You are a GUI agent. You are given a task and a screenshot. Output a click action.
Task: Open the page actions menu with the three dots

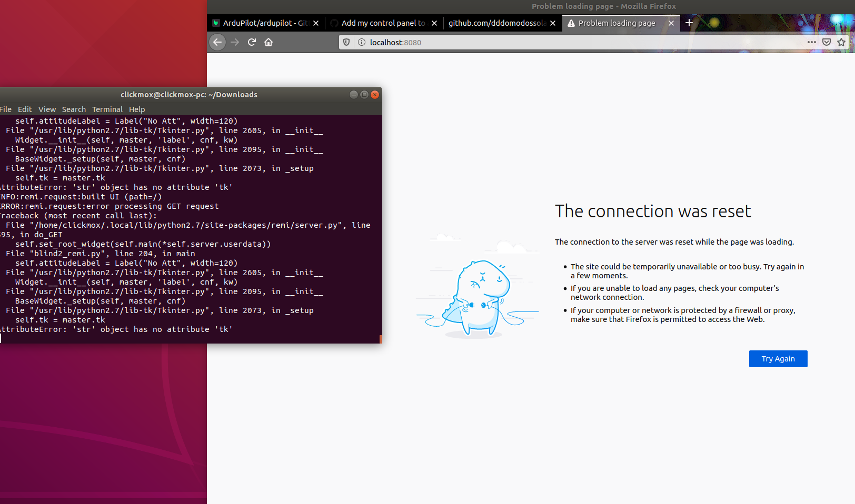[811, 42]
